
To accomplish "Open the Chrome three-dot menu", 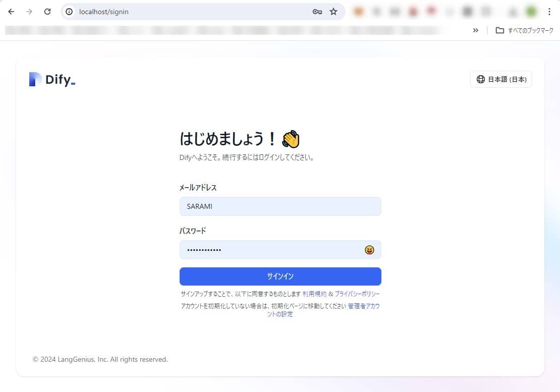I will coord(549,11).
